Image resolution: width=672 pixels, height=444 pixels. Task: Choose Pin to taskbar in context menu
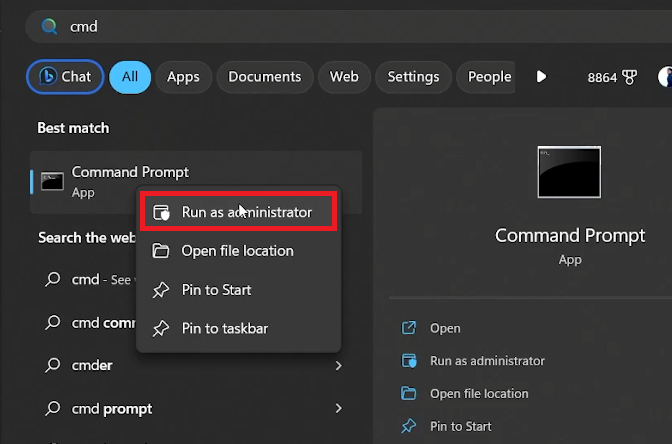point(238,328)
